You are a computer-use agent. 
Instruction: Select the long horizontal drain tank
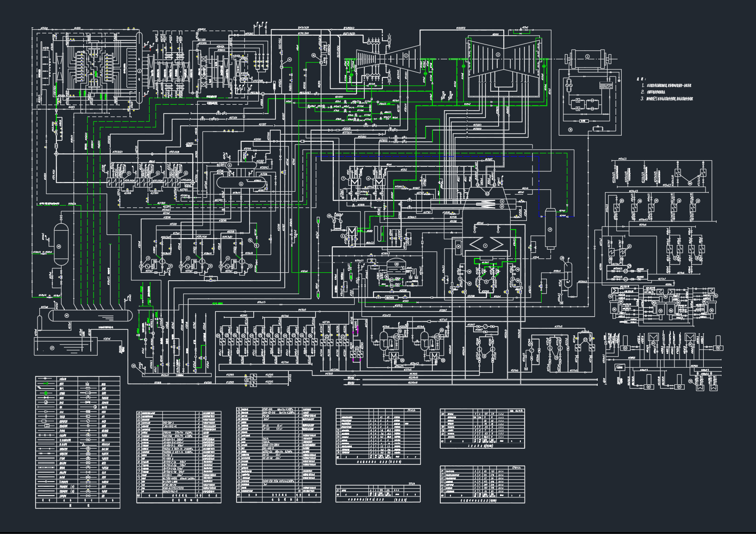(x=90, y=315)
